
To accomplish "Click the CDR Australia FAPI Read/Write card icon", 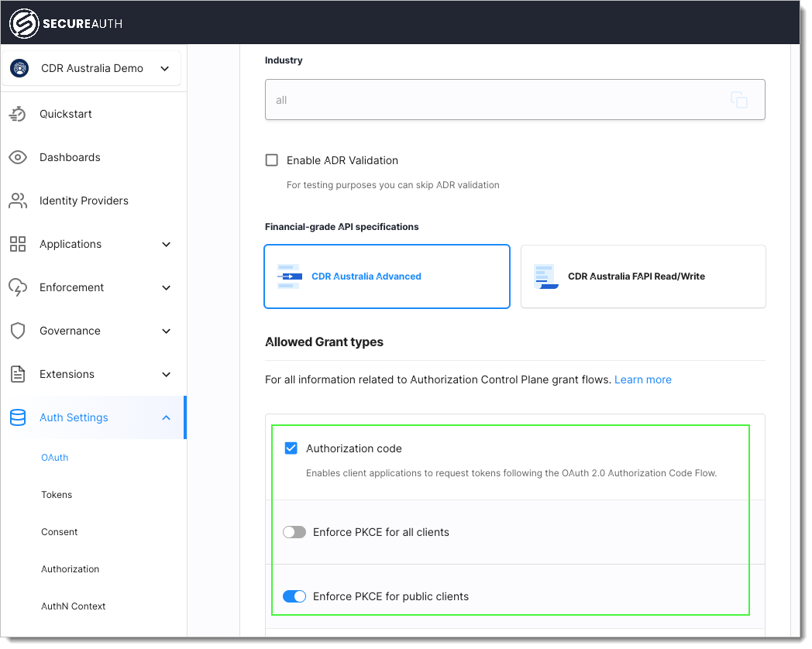I will tap(545, 276).
